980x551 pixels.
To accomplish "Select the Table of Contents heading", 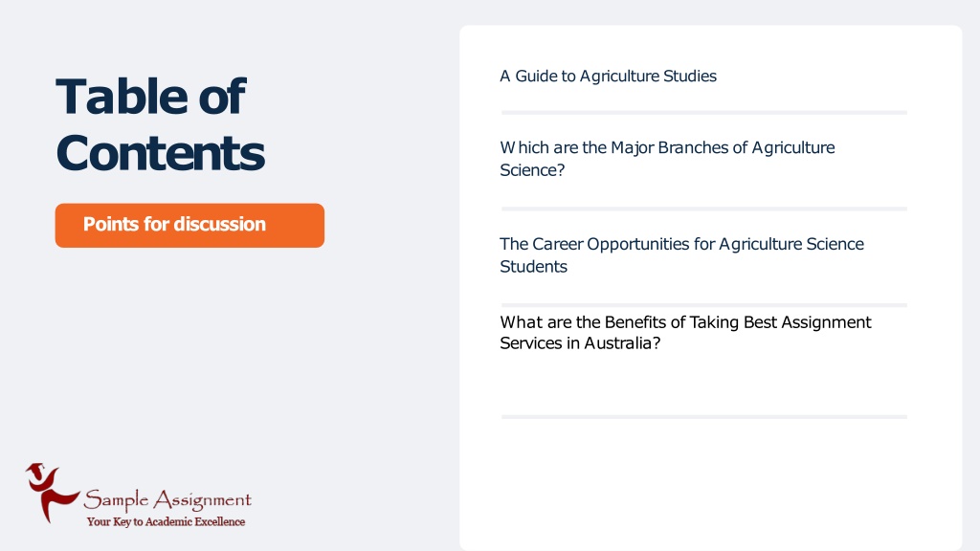I will (x=160, y=124).
